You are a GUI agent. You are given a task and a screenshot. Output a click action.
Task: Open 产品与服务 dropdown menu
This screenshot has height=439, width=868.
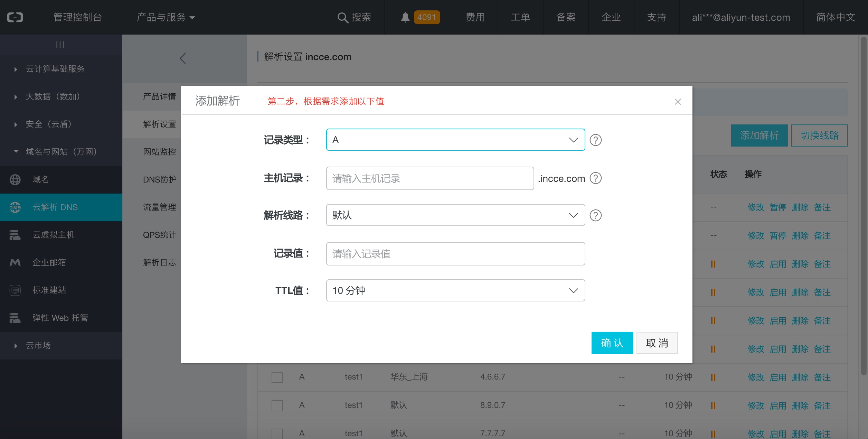tap(166, 17)
